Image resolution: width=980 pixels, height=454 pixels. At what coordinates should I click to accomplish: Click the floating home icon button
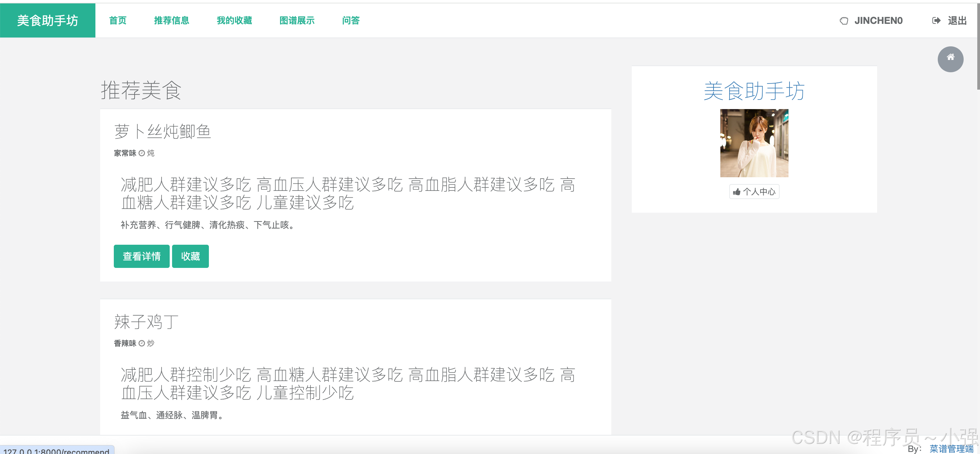pyautogui.click(x=950, y=59)
